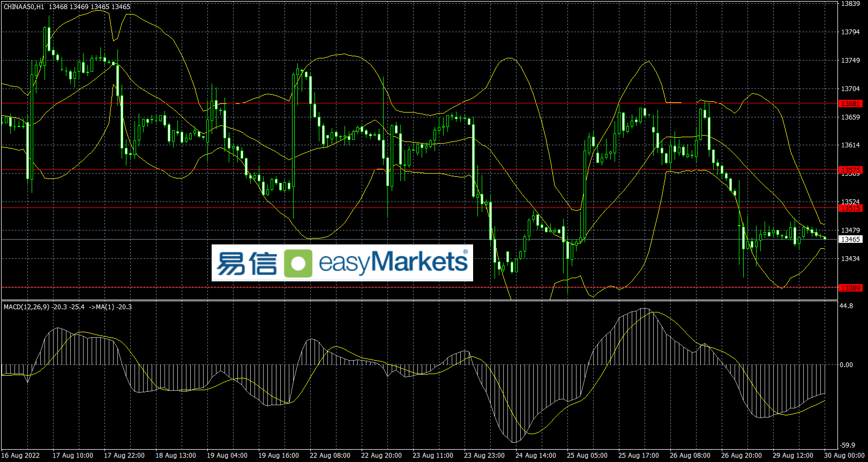
Task: Click the MACD scale value -59.9
Action: (847, 445)
